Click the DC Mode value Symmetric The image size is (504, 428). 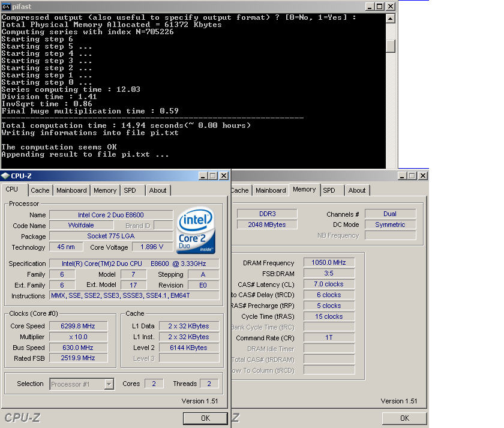[x=390, y=225]
